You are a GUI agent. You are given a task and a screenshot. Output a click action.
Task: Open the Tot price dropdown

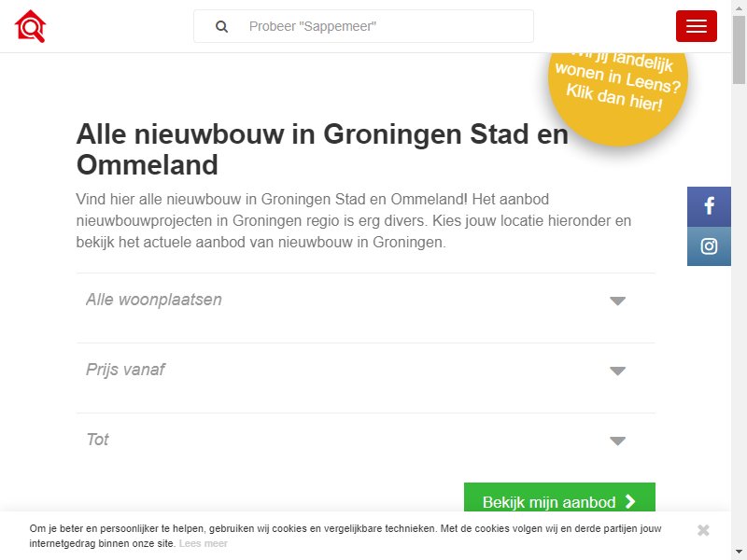366,440
